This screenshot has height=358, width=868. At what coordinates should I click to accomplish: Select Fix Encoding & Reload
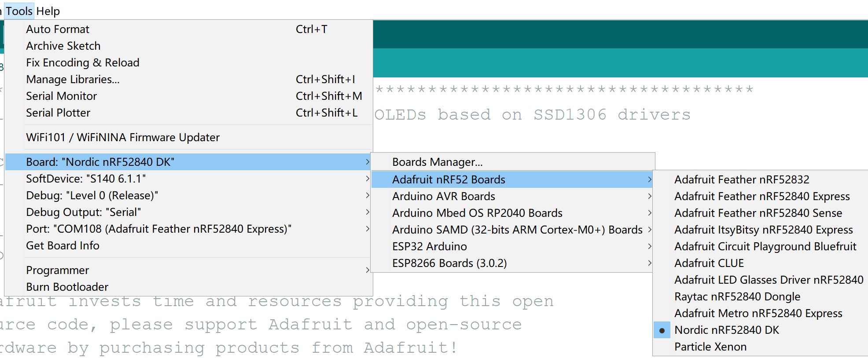click(188, 63)
